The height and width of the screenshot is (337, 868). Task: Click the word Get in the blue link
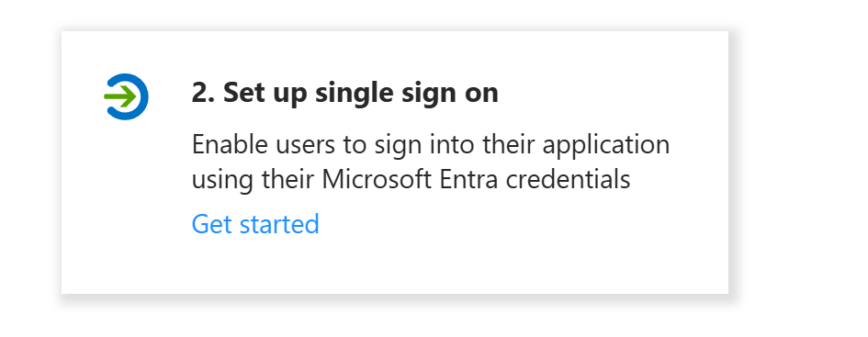pos(211,224)
